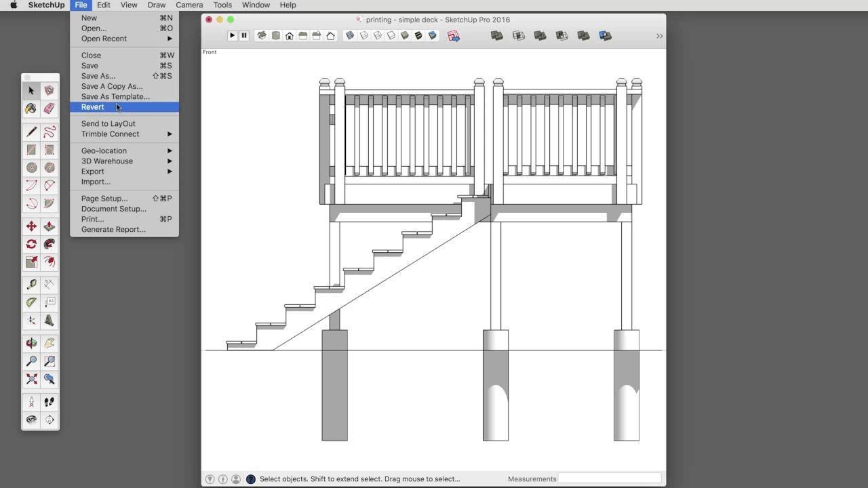Click the Measurements input field

pyautogui.click(x=609, y=479)
